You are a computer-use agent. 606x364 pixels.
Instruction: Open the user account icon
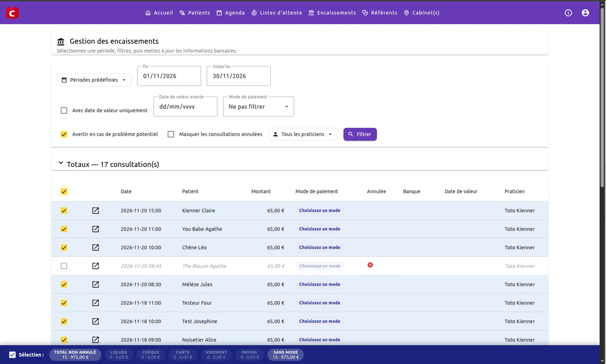(x=585, y=13)
